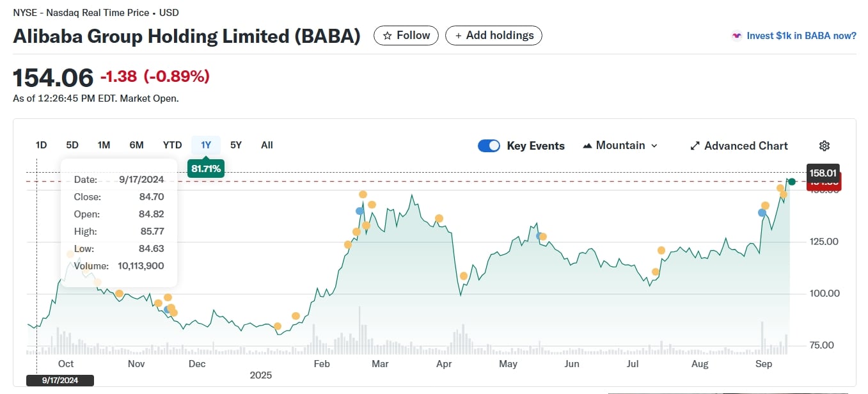This screenshot has width=868, height=394.
Task: Click the yellow event marker in late March
Action: 439,219
